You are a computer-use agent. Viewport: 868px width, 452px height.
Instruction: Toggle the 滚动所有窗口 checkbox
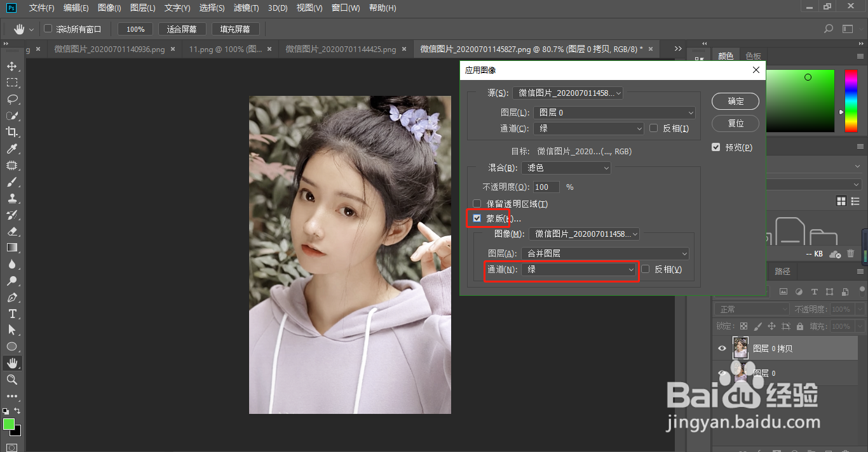pos(48,29)
